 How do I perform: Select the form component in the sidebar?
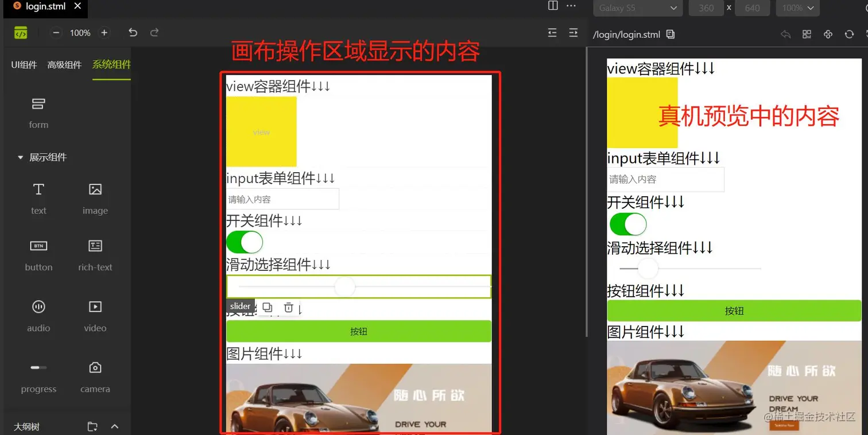pos(38,112)
